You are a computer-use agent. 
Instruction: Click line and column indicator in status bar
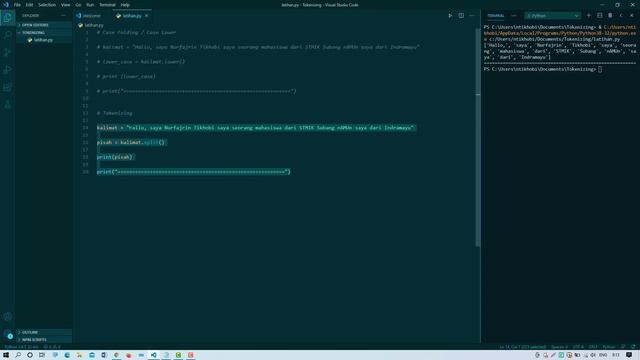tap(522, 347)
